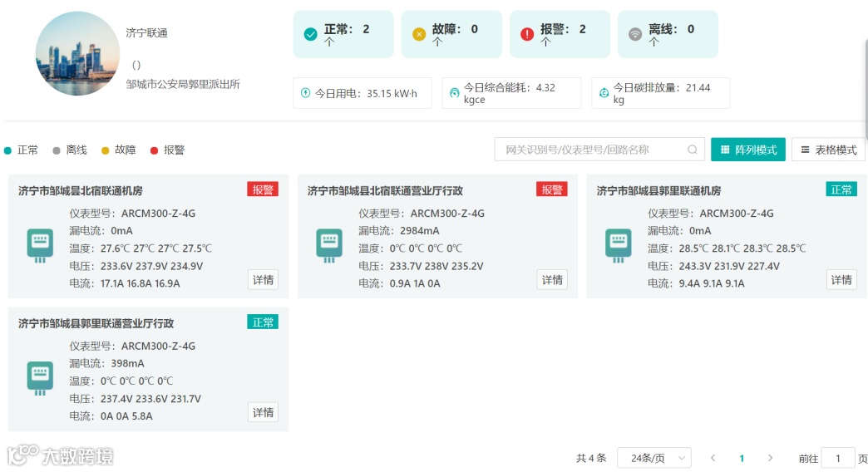This screenshot has height=472, width=868.
Task: Click the green check icon beside 正常
Action: (x=311, y=34)
